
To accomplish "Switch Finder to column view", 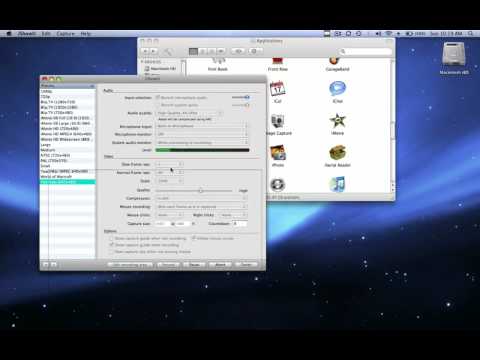I will tap(212, 51).
